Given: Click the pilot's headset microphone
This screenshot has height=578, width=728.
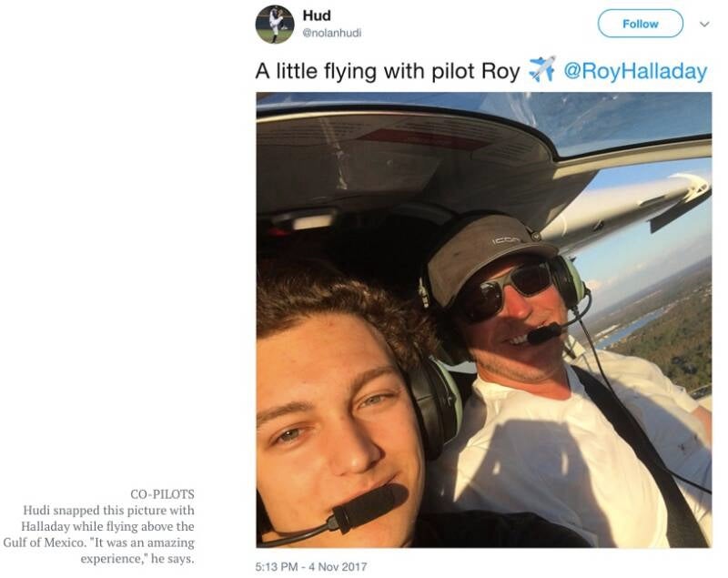Looking at the screenshot, I should coord(544,333).
